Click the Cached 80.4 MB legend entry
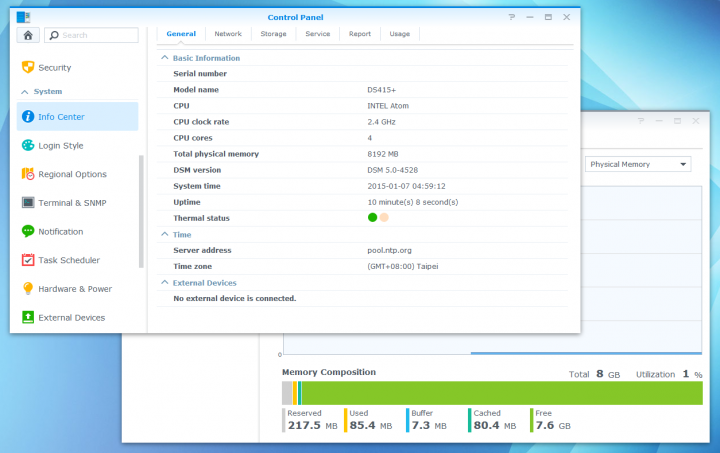Screen dimensions: 720x453 pos(492,420)
